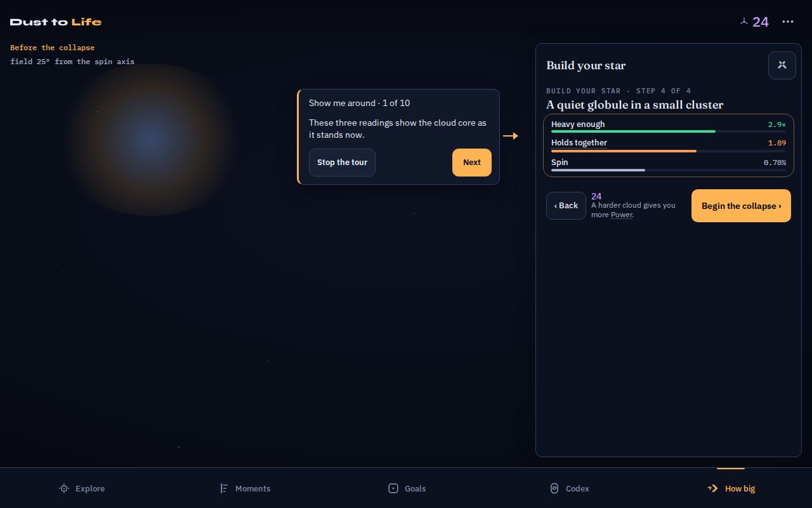812x508 pixels.
Task: Click the orange Holds together progress bar
Action: [669, 151]
